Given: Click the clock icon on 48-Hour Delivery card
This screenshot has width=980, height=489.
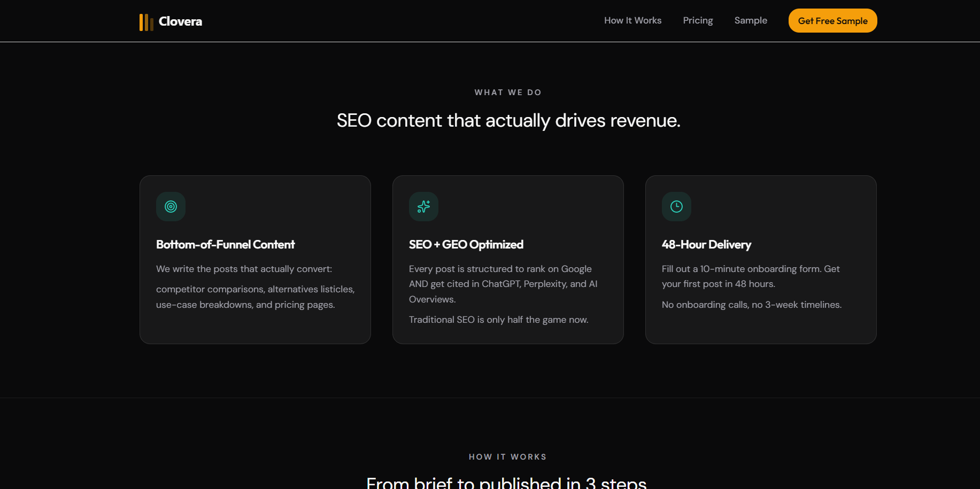Looking at the screenshot, I should [x=676, y=206].
